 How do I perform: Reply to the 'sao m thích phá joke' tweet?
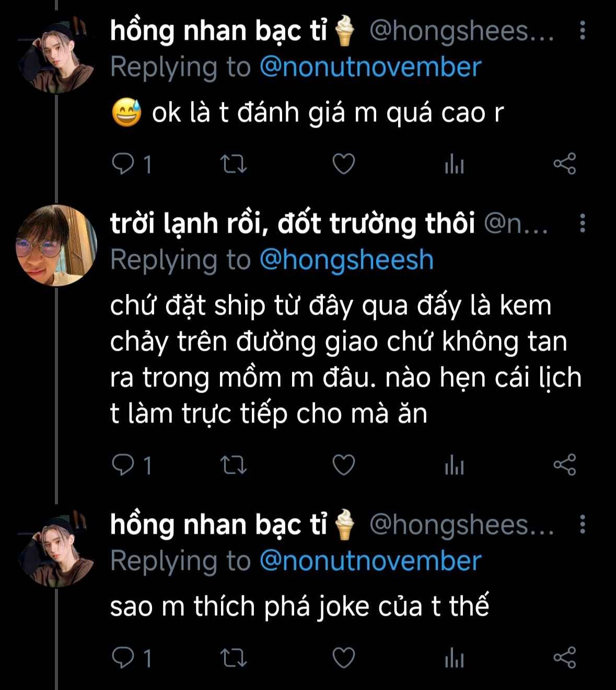tap(124, 658)
